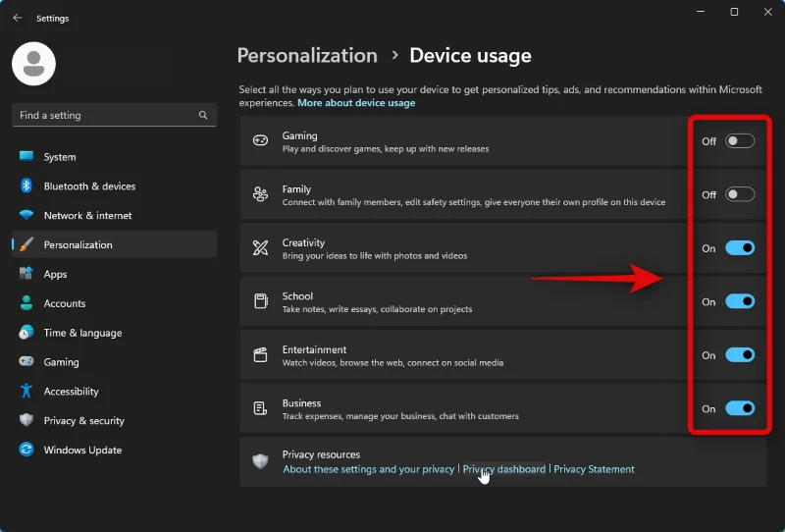The width and height of the screenshot is (785, 532).
Task: Click the Entertainment row title
Action: 314,349
